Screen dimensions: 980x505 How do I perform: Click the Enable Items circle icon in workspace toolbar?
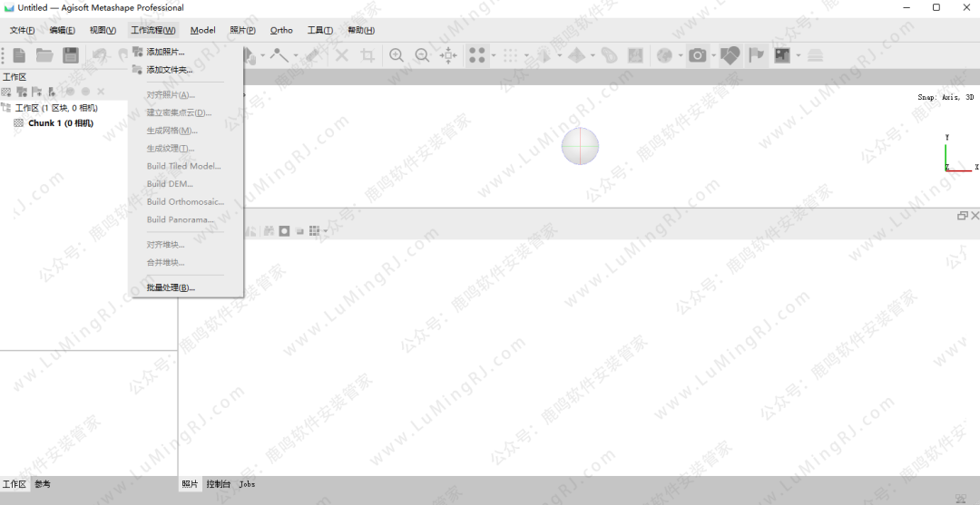[x=70, y=92]
